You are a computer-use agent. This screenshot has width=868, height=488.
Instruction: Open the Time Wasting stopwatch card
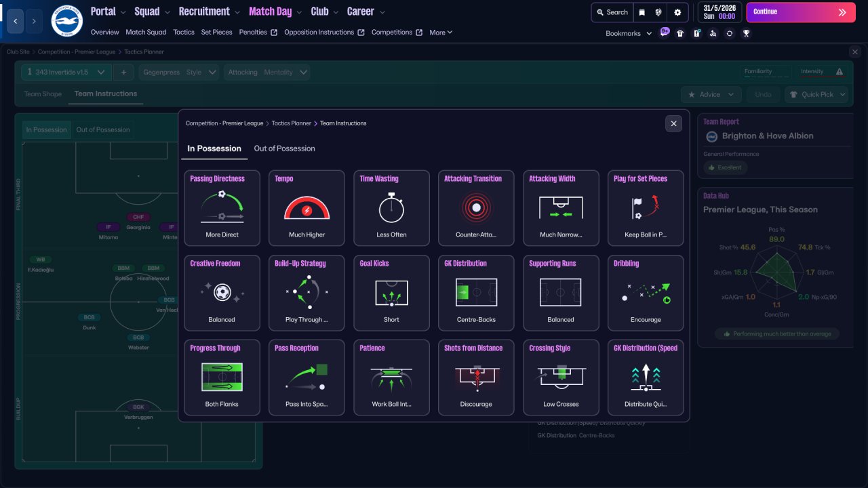(391, 208)
